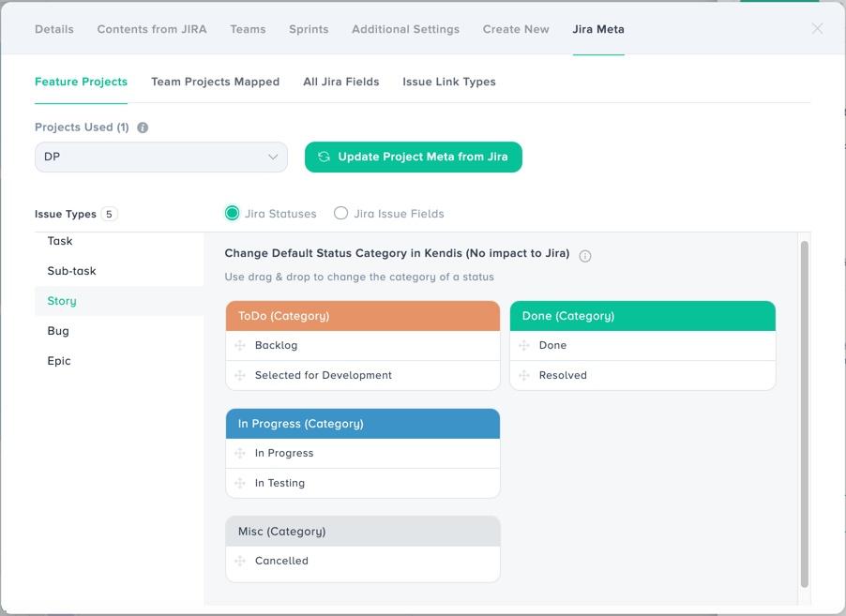Click the In Progress (Category) blue header
The width and height of the screenshot is (846, 616).
(x=363, y=424)
